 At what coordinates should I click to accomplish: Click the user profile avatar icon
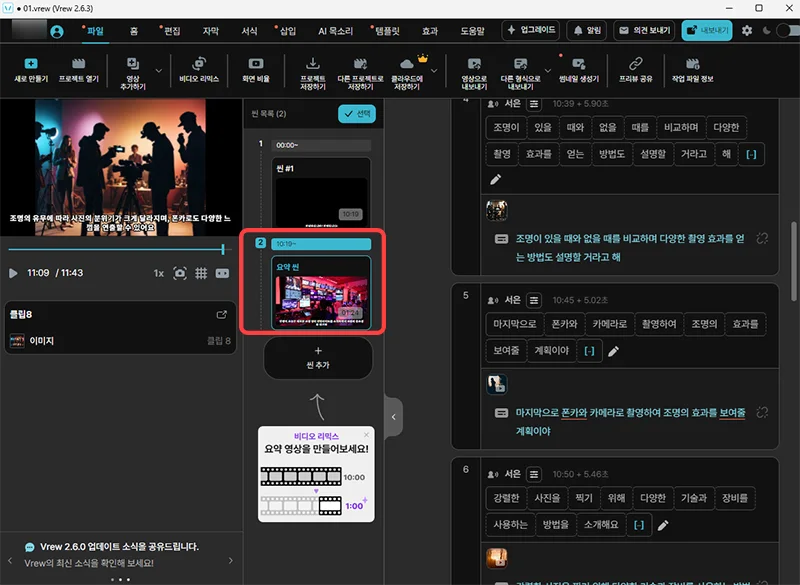coord(57,32)
